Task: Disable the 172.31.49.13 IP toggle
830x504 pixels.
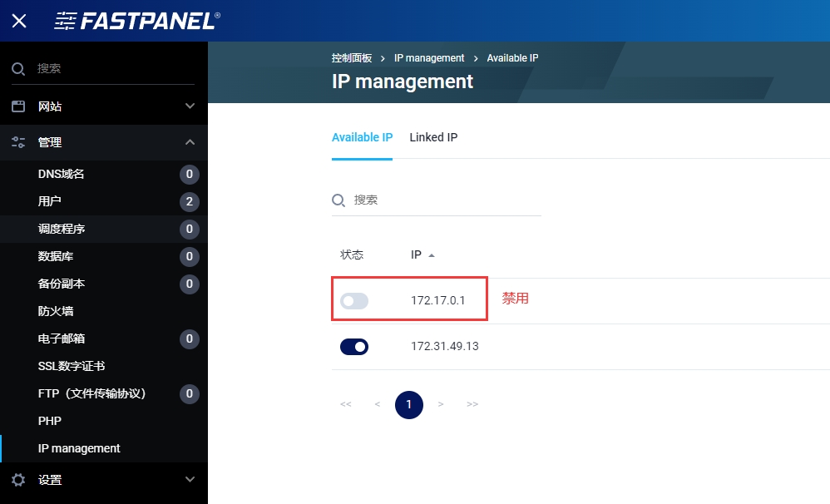Action: [x=354, y=347]
